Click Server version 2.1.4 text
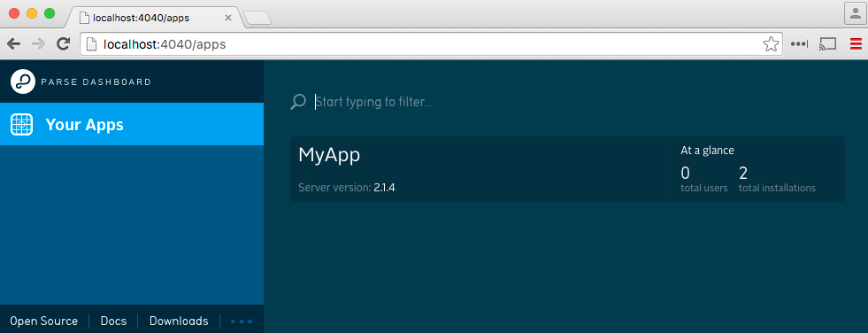This screenshot has width=868, height=333. click(x=347, y=187)
